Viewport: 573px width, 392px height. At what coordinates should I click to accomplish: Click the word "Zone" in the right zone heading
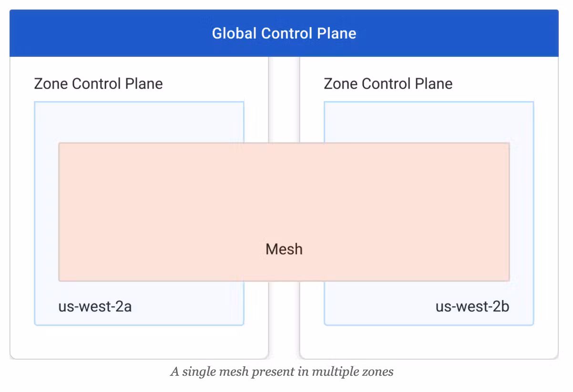tap(341, 84)
